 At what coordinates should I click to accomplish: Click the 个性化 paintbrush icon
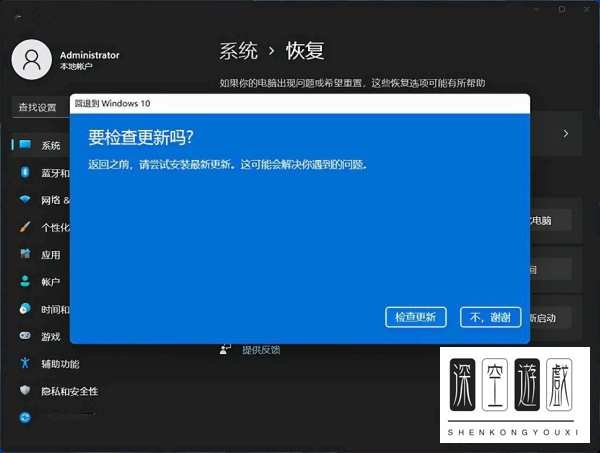coord(25,226)
